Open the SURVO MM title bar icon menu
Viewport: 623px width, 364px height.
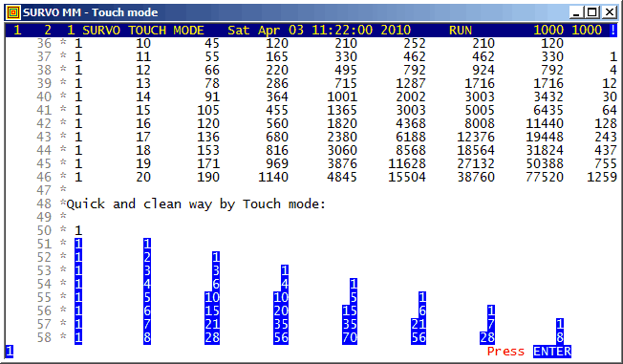pos(13,12)
